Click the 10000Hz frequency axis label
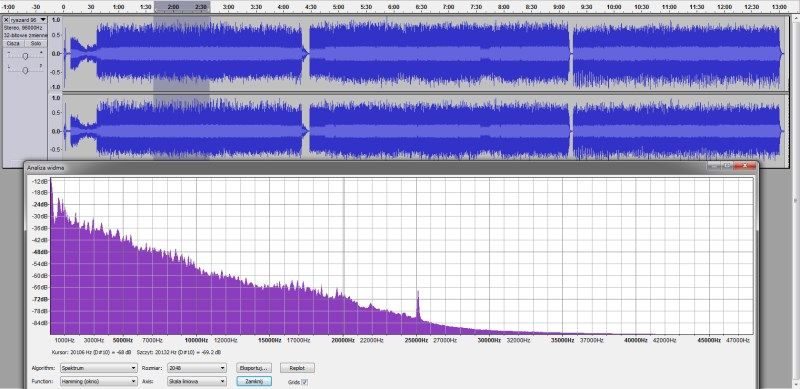The width and height of the screenshot is (800, 389). pos(196,340)
